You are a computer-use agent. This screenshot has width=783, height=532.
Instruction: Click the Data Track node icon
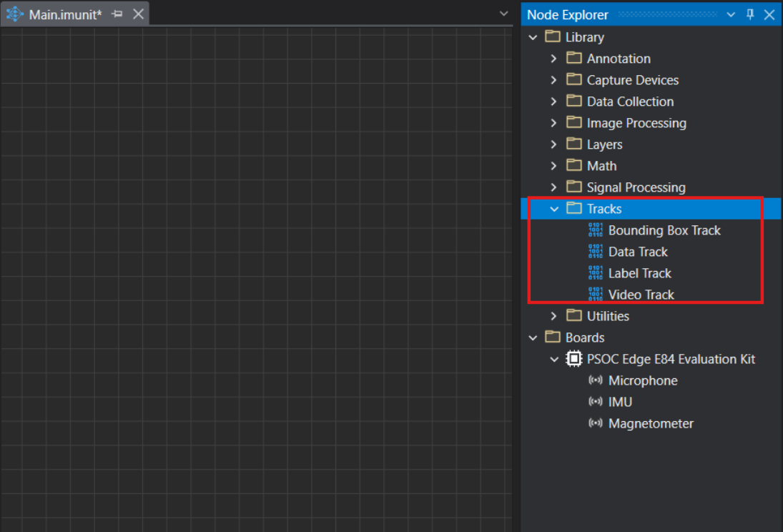pos(595,252)
